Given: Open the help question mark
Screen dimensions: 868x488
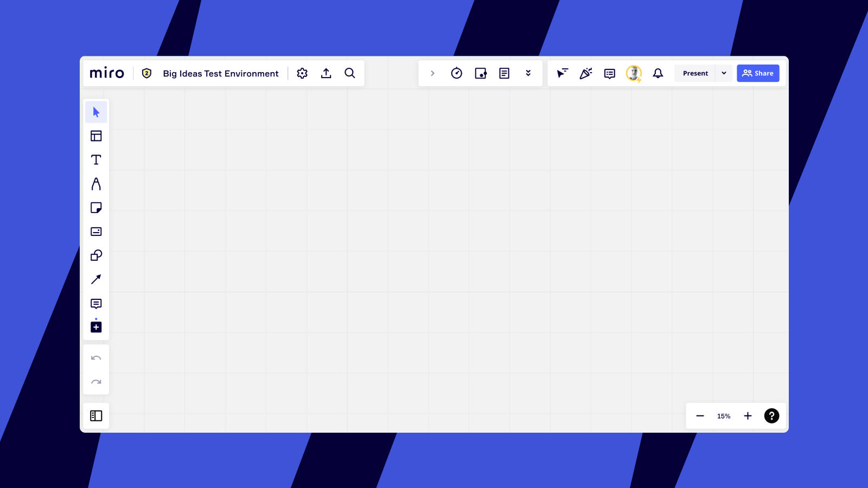Looking at the screenshot, I should click(771, 416).
